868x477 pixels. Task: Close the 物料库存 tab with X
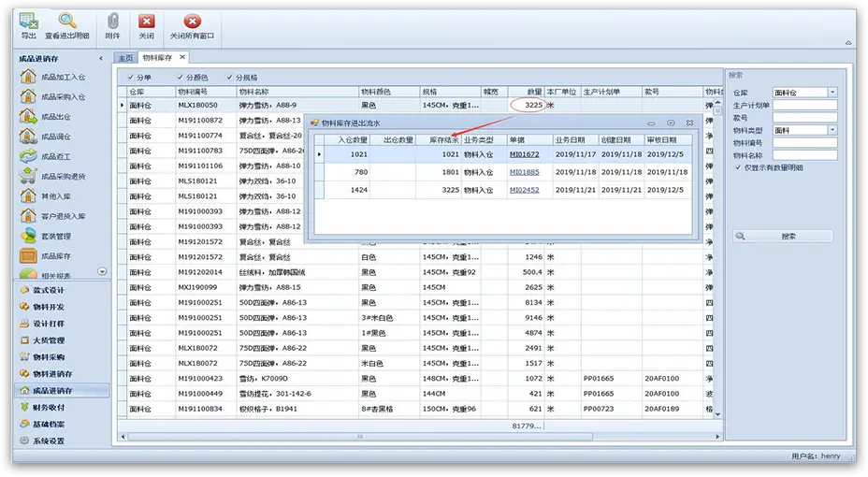pos(182,57)
